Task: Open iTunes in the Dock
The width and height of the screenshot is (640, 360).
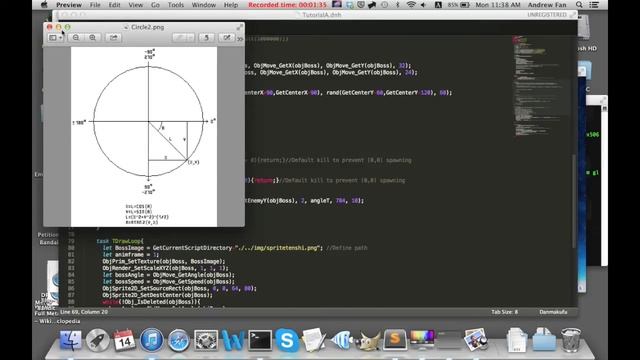Action: point(151,340)
